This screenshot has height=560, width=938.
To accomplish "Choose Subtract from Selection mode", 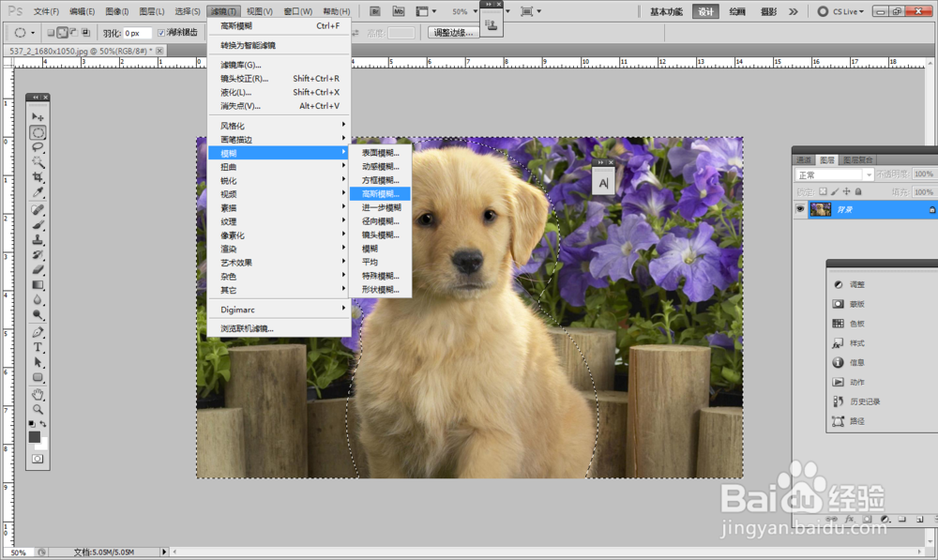I will coord(73,33).
